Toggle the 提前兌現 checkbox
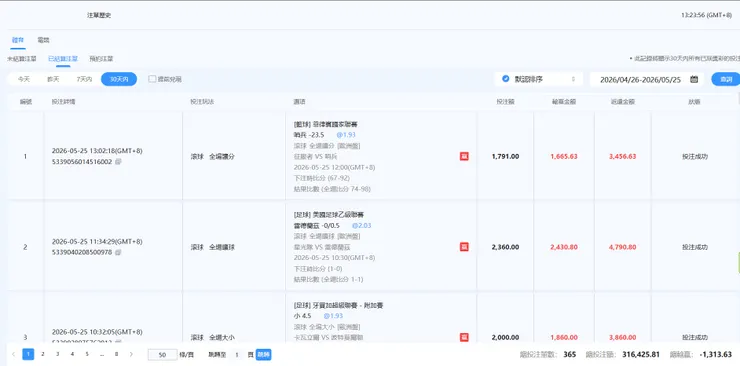The width and height of the screenshot is (740, 366). pyautogui.click(x=152, y=79)
